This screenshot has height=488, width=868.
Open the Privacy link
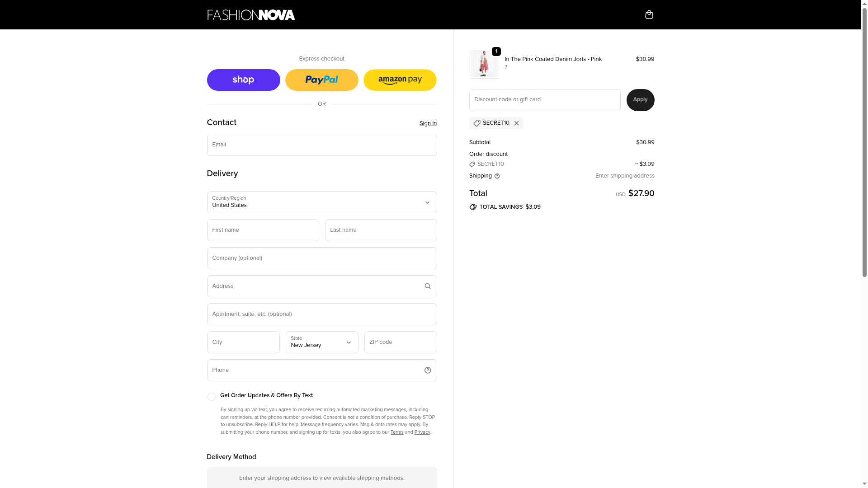coord(422,432)
